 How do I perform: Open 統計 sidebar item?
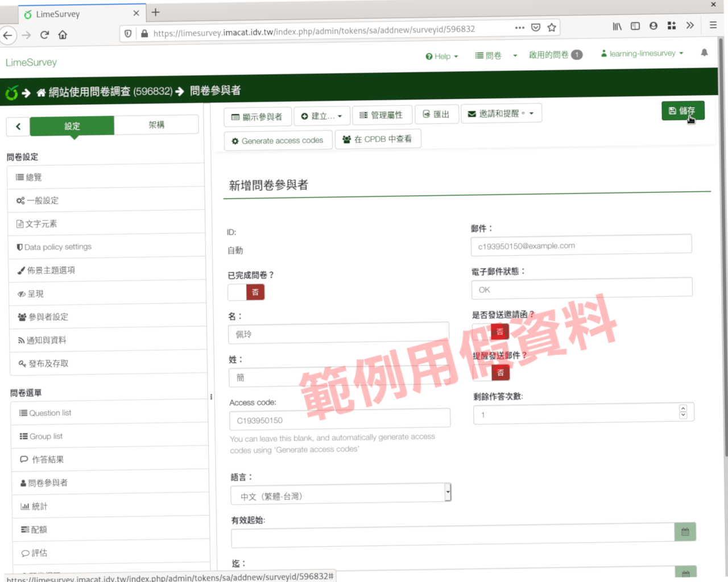point(110,506)
